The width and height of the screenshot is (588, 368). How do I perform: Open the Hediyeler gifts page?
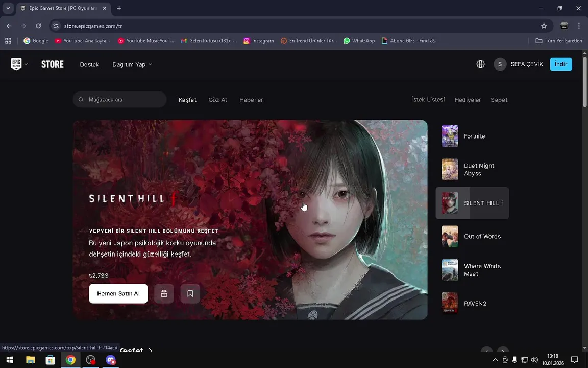point(468,100)
